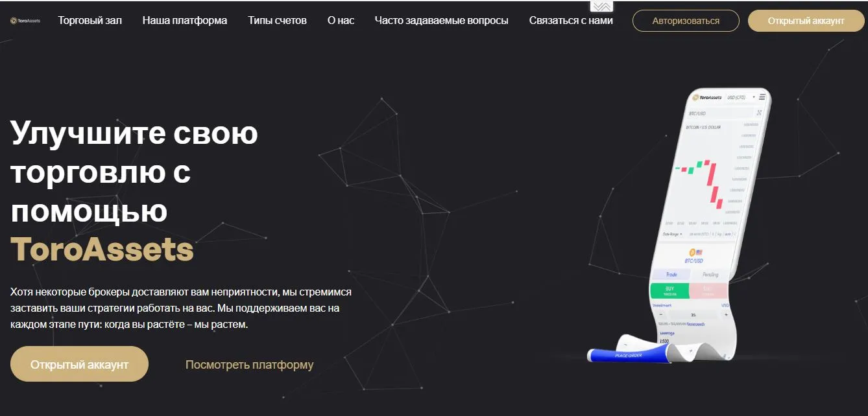Follow the Посмотреть платформу link
Viewport: 868px width, 416px height.
tap(249, 365)
